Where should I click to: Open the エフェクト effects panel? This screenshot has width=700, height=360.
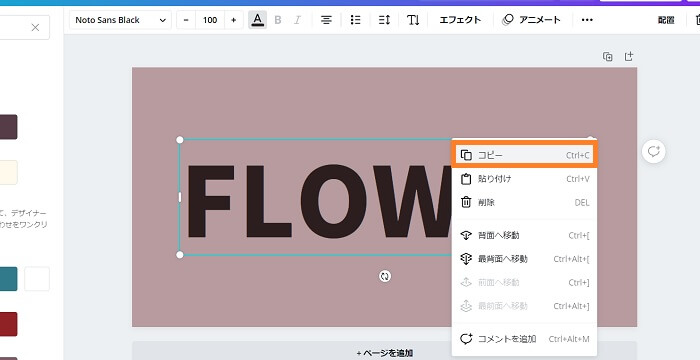point(460,20)
